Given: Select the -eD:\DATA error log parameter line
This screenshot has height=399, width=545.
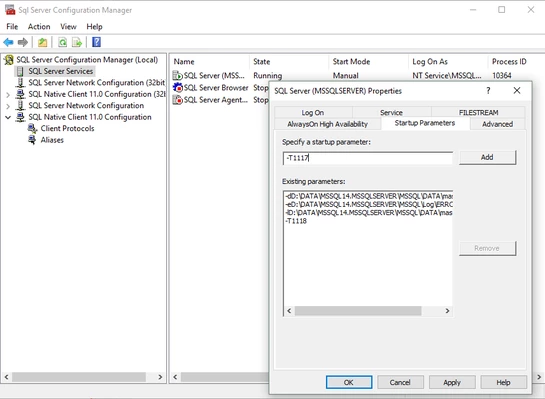Looking at the screenshot, I should pos(368,204).
